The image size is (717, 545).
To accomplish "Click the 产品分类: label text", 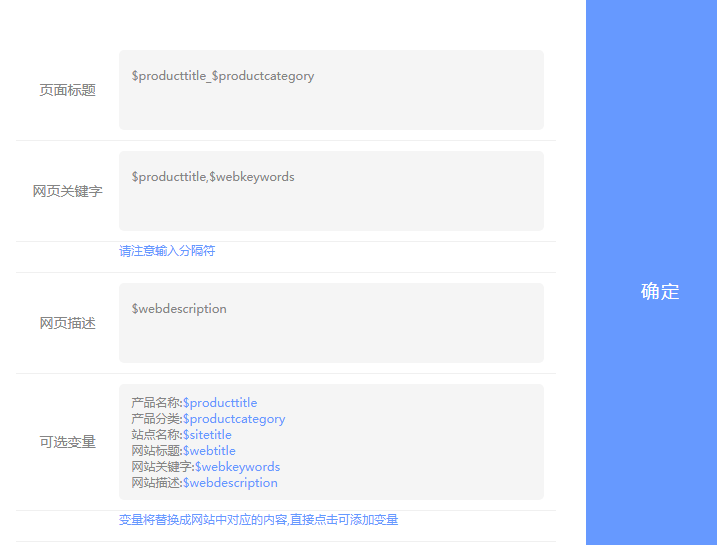I will coord(157,419).
